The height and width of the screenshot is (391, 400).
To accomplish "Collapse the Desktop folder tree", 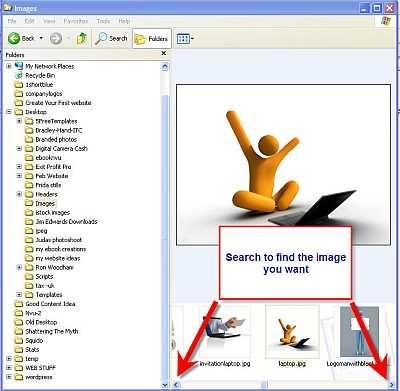I will [x=9, y=112].
